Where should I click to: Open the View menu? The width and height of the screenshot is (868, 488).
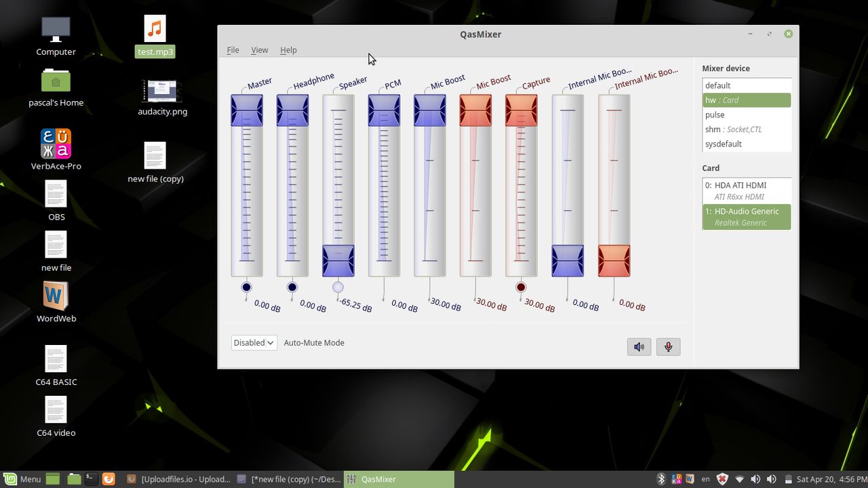point(259,50)
